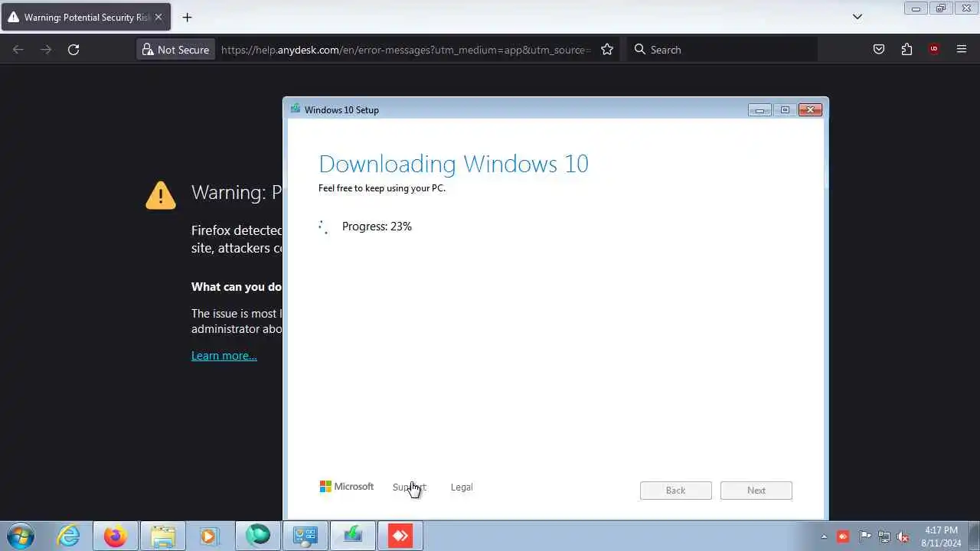The image size is (980, 551).
Task: Open Windows Media Player from the taskbar
Action: click(210, 536)
